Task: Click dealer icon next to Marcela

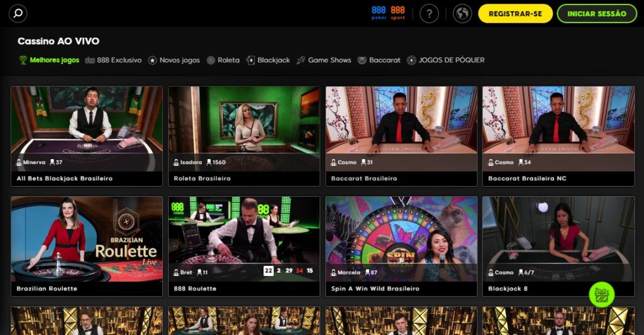Action: 333,273
